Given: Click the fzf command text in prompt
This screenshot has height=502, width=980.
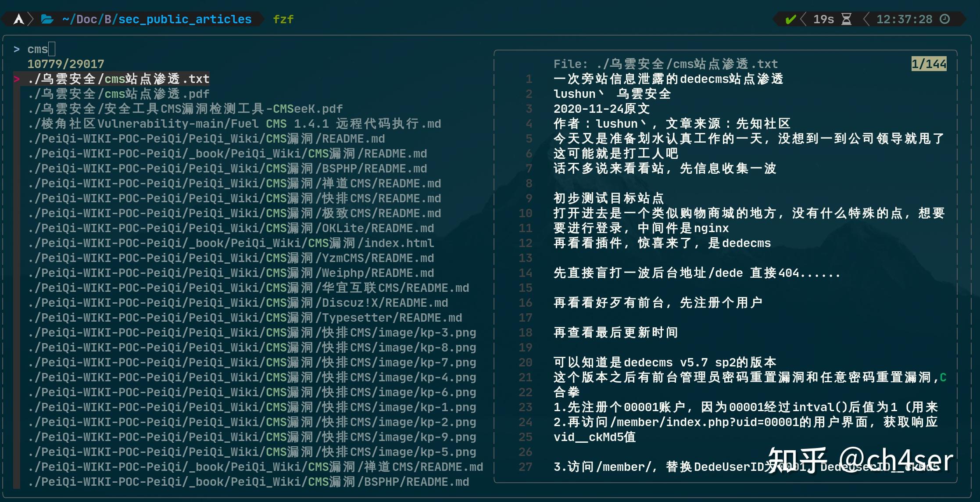Looking at the screenshot, I should [283, 19].
